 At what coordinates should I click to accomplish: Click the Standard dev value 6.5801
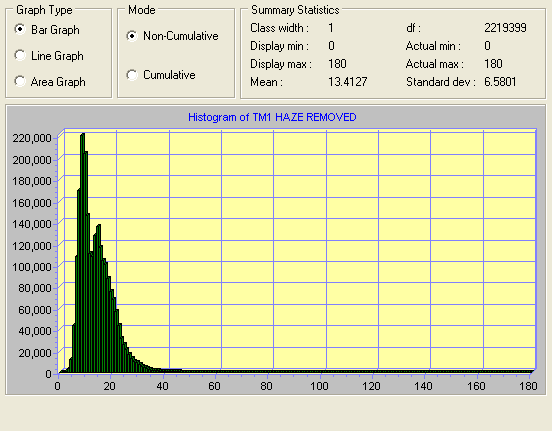pos(500,82)
